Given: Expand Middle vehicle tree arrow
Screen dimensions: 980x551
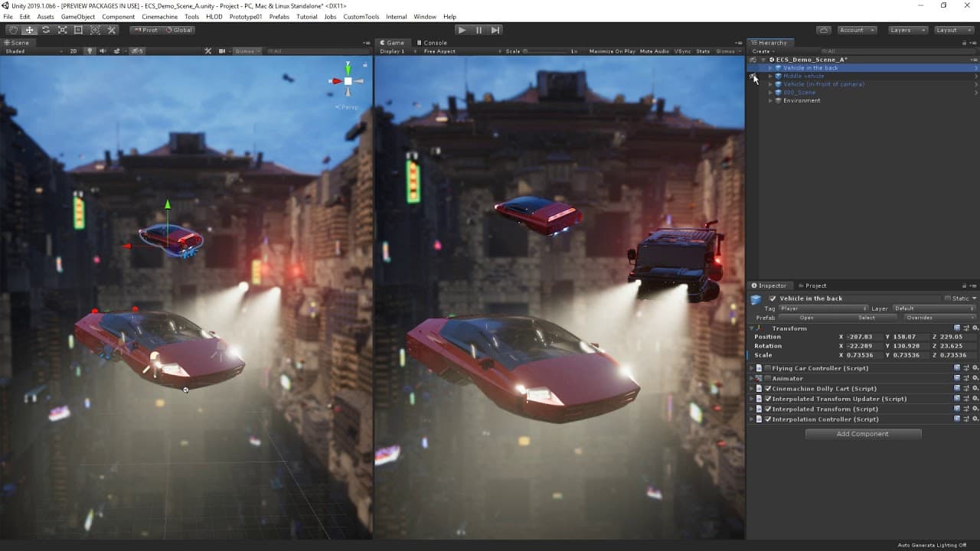Looking at the screenshot, I should [770, 76].
